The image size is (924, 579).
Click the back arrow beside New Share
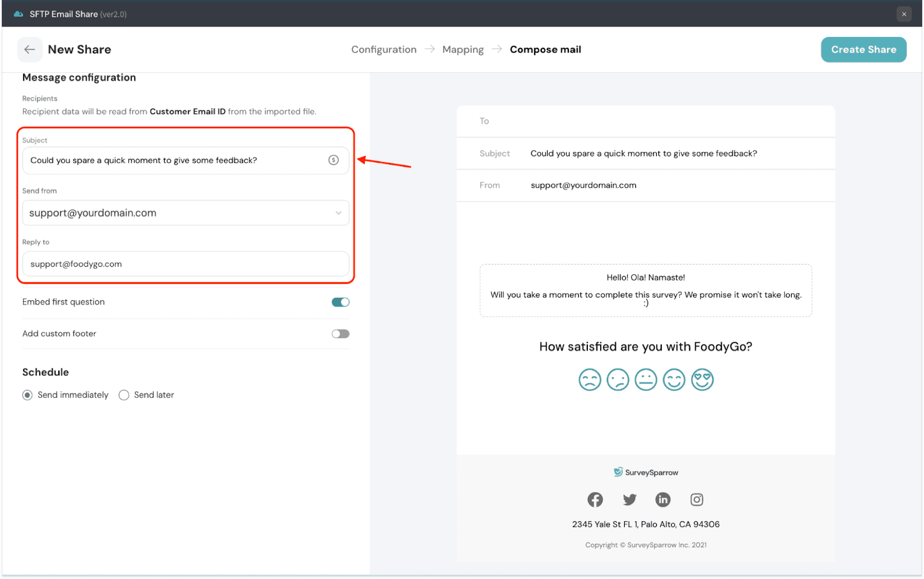coord(29,50)
